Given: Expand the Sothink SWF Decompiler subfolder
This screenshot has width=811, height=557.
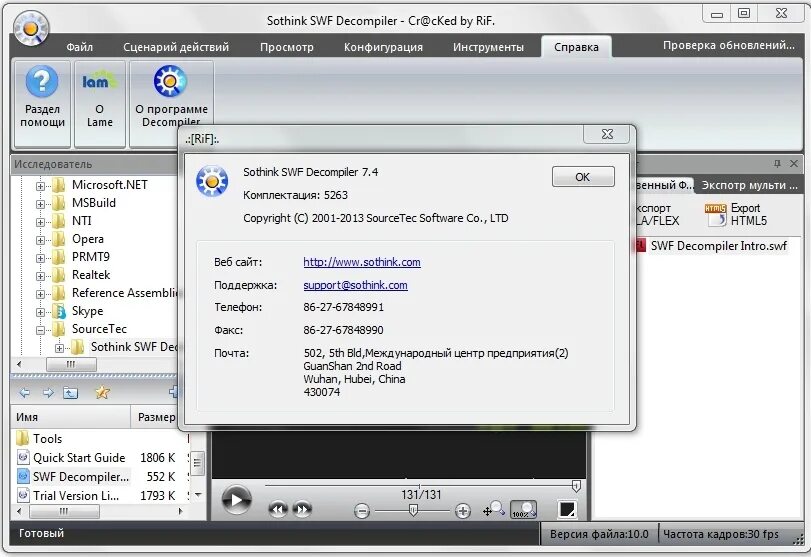Looking at the screenshot, I should [x=59, y=349].
